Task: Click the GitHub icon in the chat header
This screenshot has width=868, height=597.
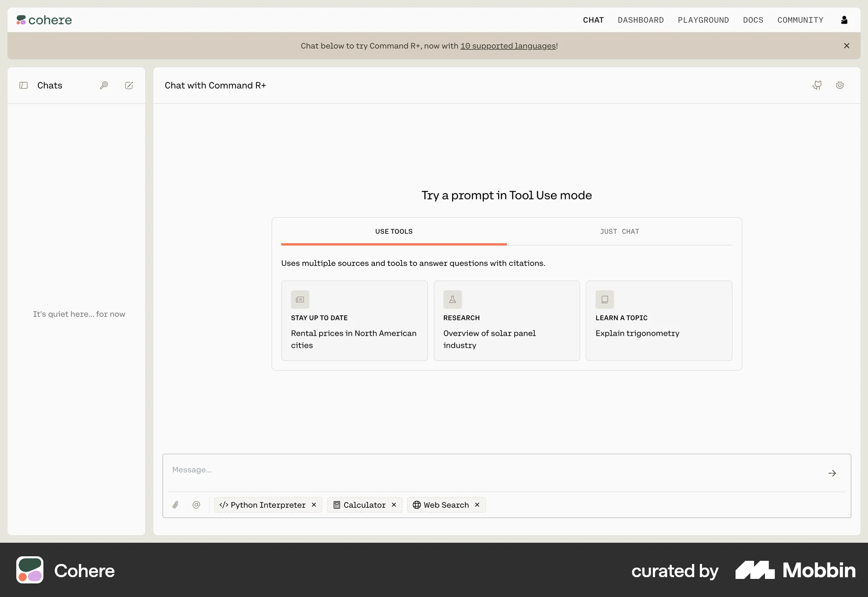Action: pyautogui.click(x=816, y=85)
